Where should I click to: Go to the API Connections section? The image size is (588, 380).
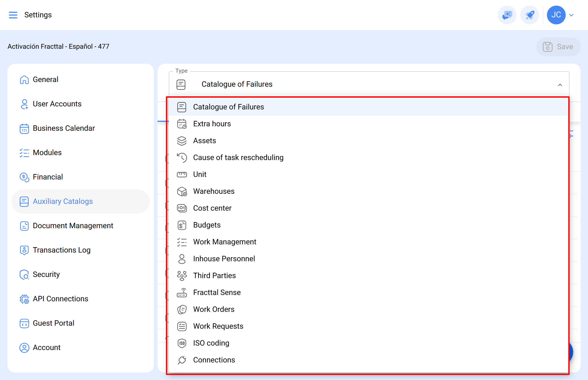[60, 298]
